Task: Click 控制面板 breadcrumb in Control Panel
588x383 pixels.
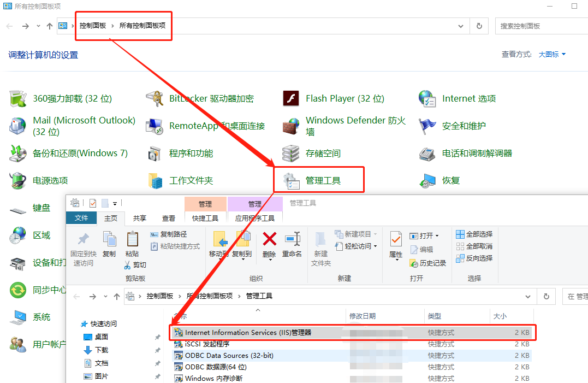Action: [x=93, y=26]
